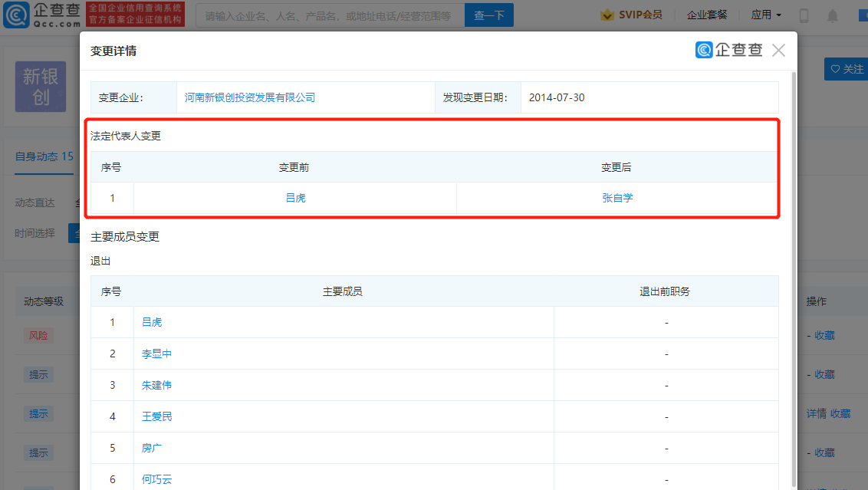The height and width of the screenshot is (490, 868).
Task: Click the 关注 heart button
Action: pos(847,69)
